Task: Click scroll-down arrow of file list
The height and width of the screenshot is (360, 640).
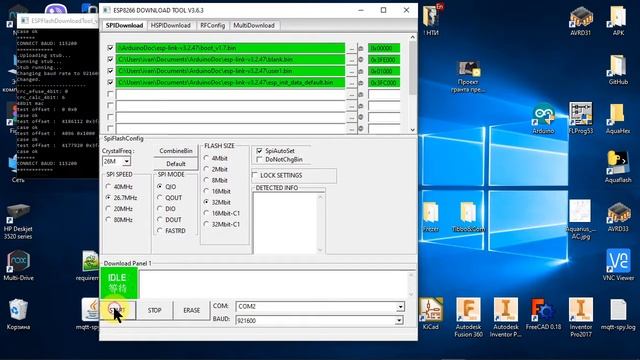Action: pos(412,129)
